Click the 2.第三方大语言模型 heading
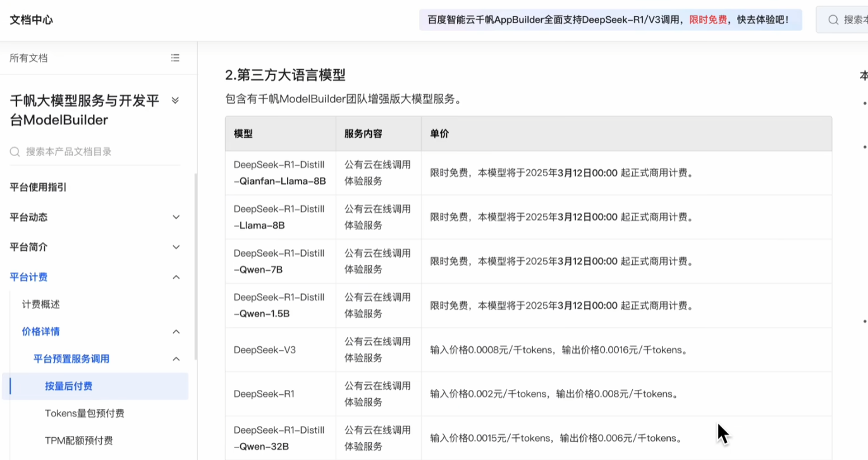The width and height of the screenshot is (868, 460). (x=285, y=75)
